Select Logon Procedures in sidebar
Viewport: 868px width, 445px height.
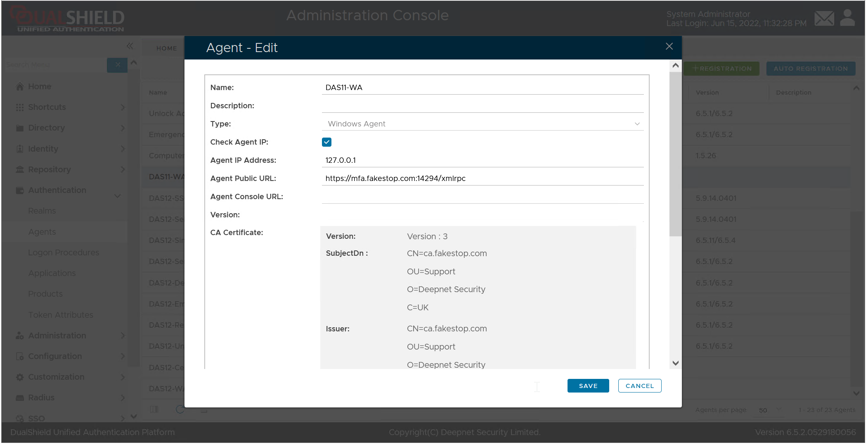[64, 252]
